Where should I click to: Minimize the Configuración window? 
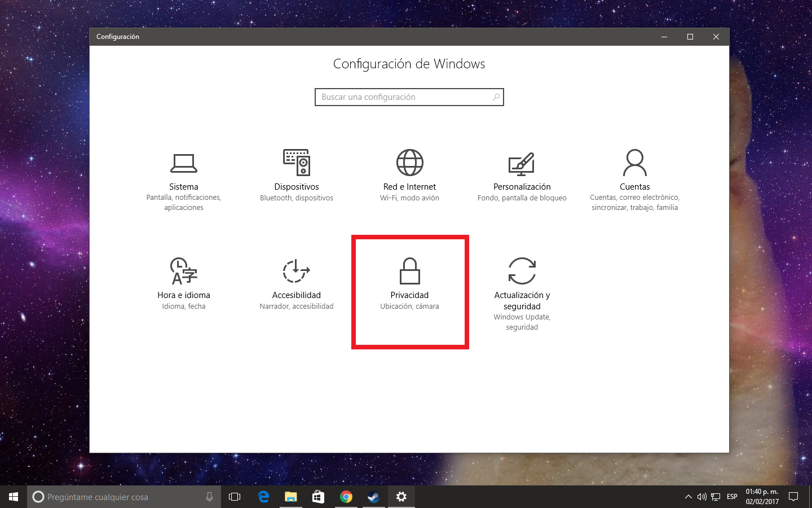coord(664,37)
